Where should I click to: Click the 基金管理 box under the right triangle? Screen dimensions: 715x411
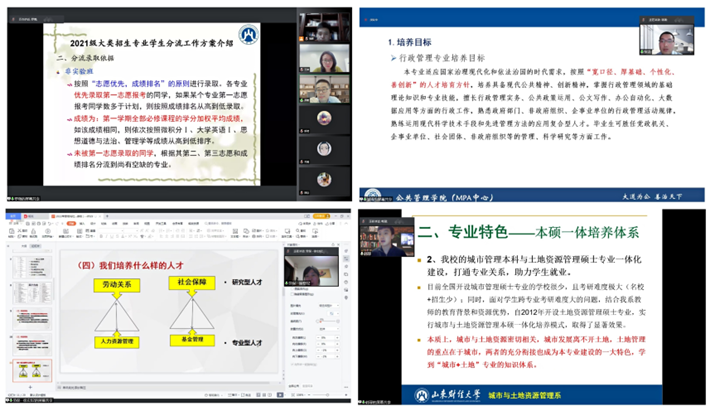pyautogui.click(x=194, y=341)
